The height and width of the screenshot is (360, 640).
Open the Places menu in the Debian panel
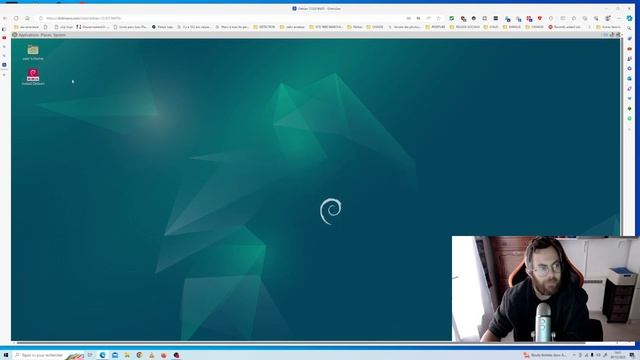[46, 35]
